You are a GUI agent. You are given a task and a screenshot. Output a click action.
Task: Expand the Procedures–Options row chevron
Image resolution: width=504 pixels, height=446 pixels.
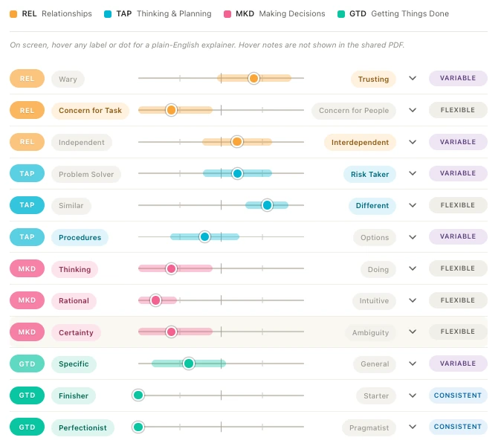pyautogui.click(x=413, y=237)
